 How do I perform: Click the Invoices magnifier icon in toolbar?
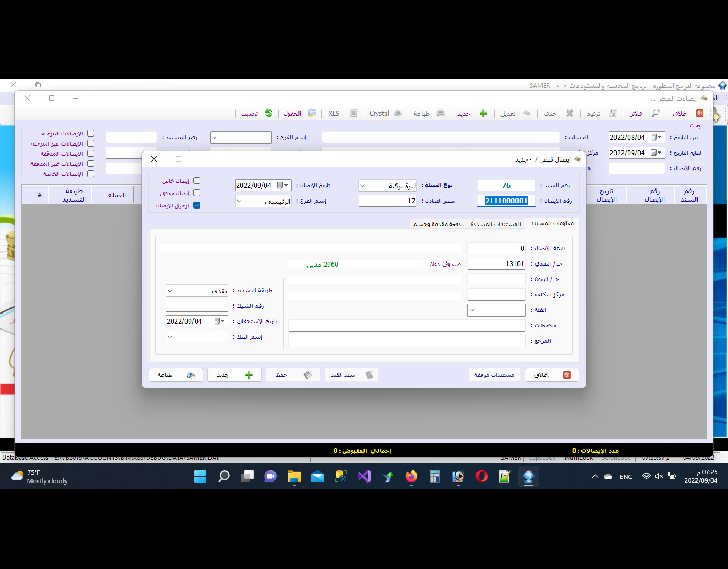[656, 114]
